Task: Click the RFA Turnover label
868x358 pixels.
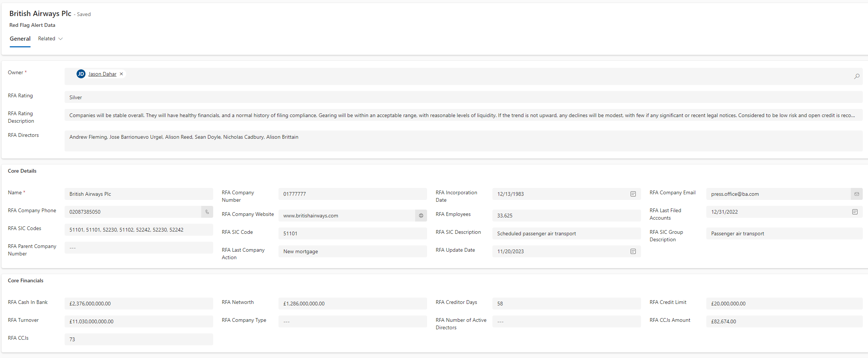Action: pyautogui.click(x=23, y=320)
